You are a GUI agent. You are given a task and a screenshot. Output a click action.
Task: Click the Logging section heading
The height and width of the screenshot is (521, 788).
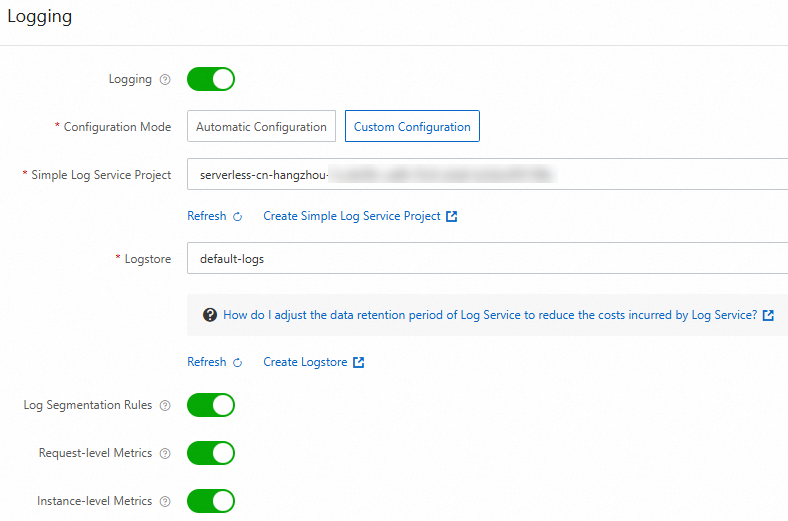40,17
